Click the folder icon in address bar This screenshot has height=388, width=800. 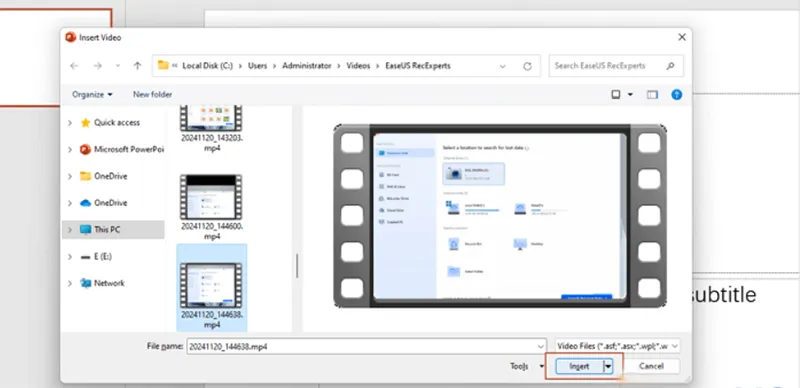[x=163, y=65]
